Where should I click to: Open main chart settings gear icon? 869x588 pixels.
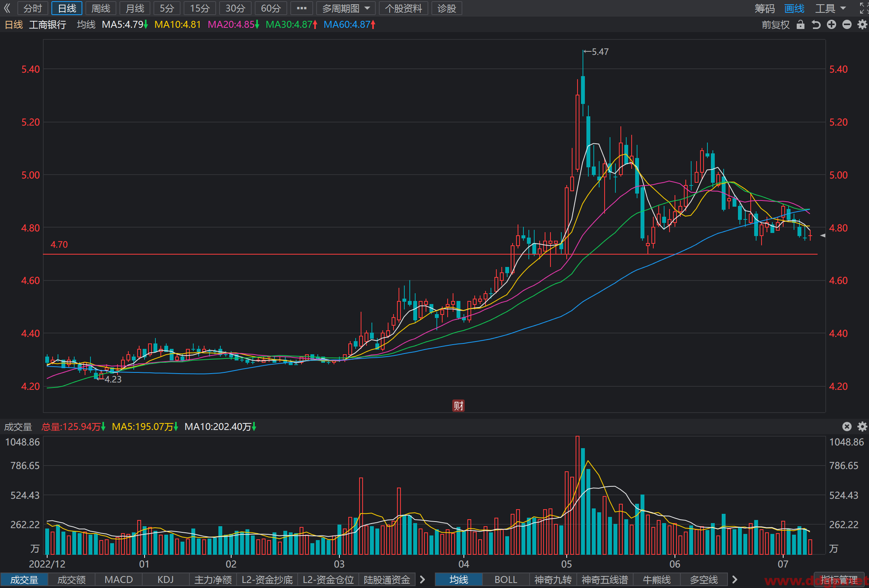862,25
